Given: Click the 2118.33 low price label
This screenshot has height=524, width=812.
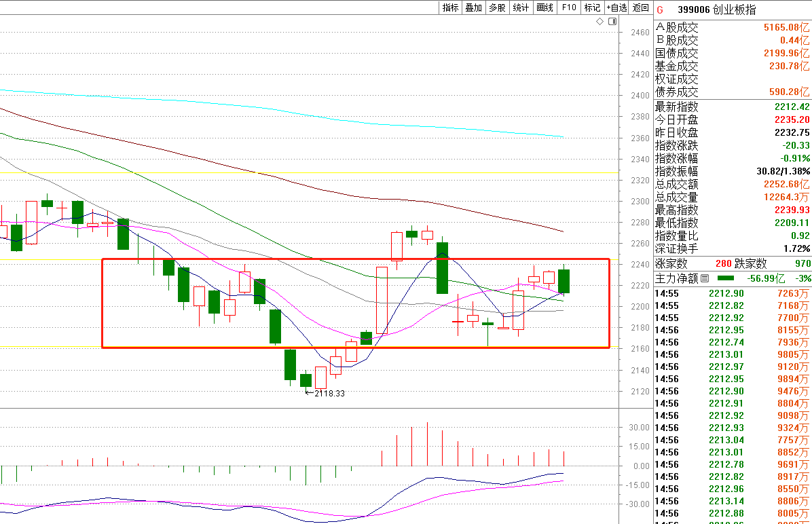Looking at the screenshot, I should [x=329, y=394].
